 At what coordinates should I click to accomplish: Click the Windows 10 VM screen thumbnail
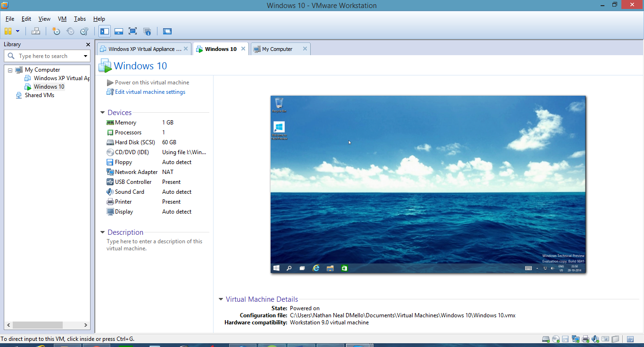click(x=428, y=184)
